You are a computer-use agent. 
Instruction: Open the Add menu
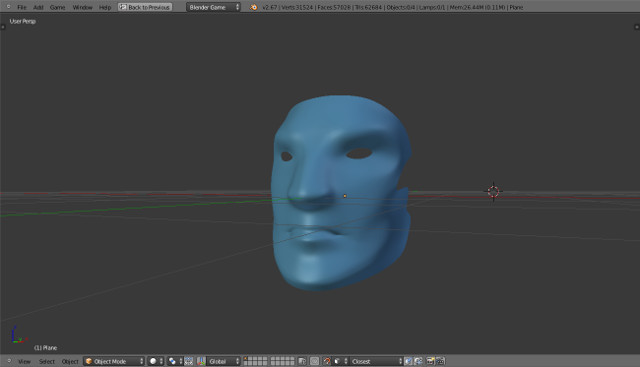(38, 7)
